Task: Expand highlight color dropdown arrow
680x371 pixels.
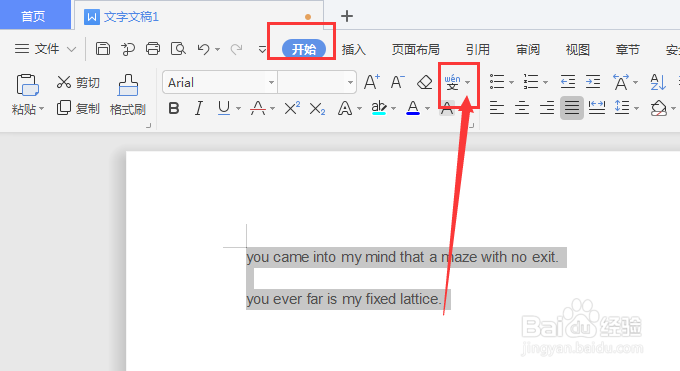Action: [x=393, y=108]
